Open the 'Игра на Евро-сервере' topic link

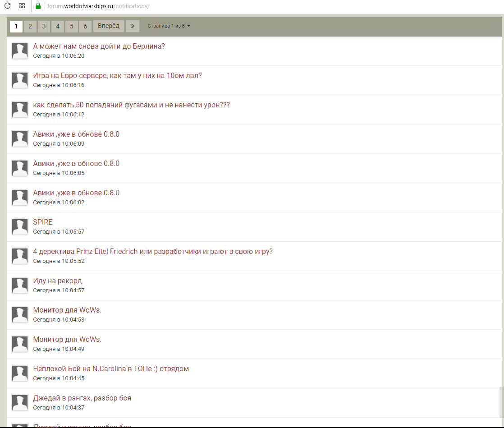(x=117, y=76)
